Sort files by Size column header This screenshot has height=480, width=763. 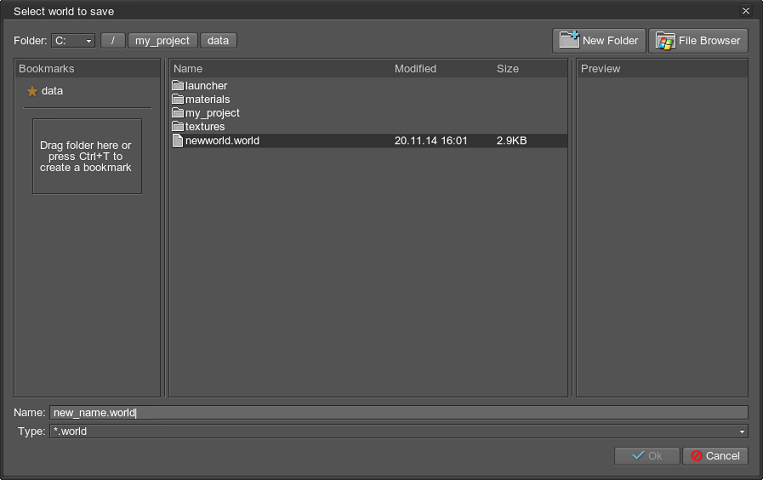point(508,69)
